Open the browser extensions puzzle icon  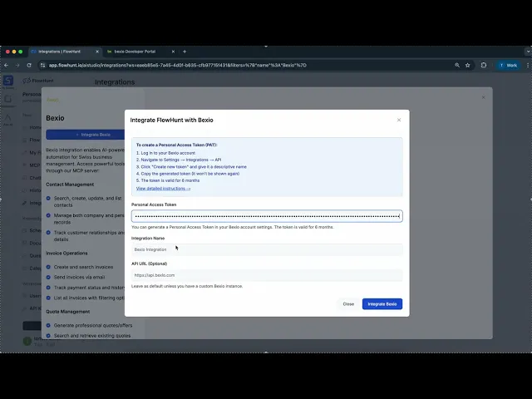[x=484, y=65]
